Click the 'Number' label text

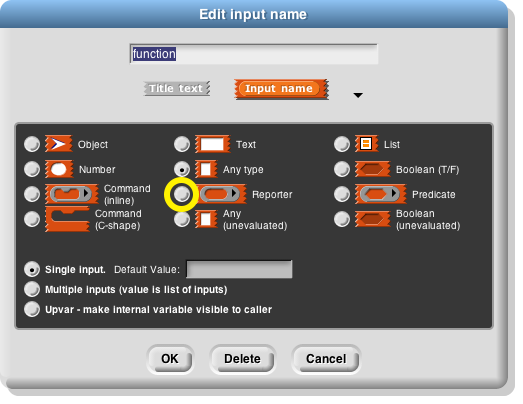[x=97, y=169]
